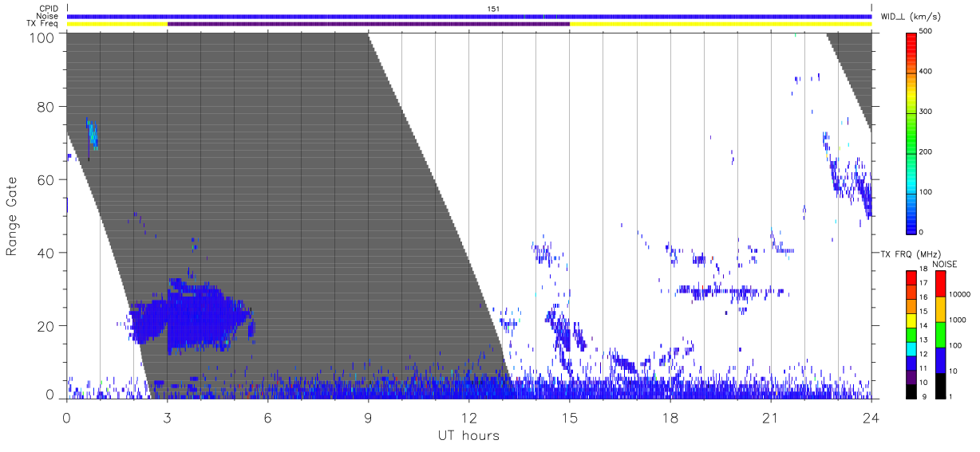This screenshot has height=452, width=980.
Task: Click the CPID label at top left
Action: tap(49, 9)
